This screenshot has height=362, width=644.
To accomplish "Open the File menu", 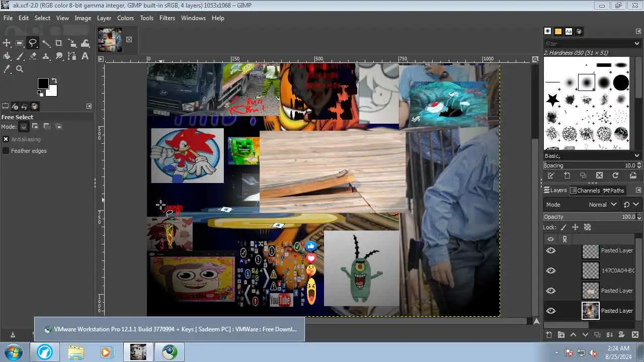I will point(8,18).
